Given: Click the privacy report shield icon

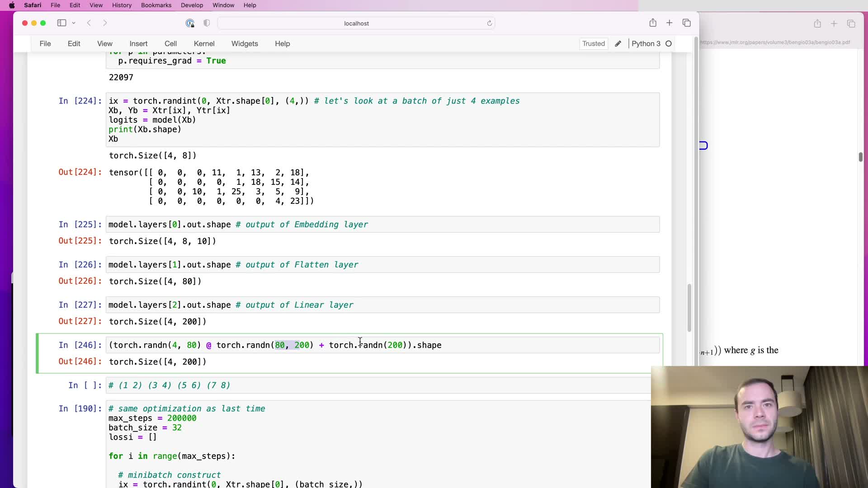Looking at the screenshot, I should click(207, 23).
